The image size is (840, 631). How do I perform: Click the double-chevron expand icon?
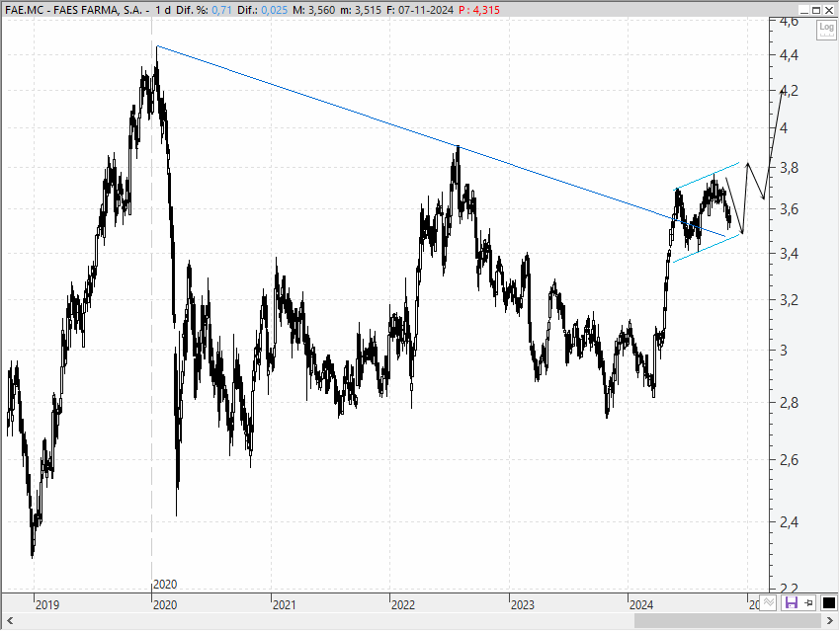[769, 603]
